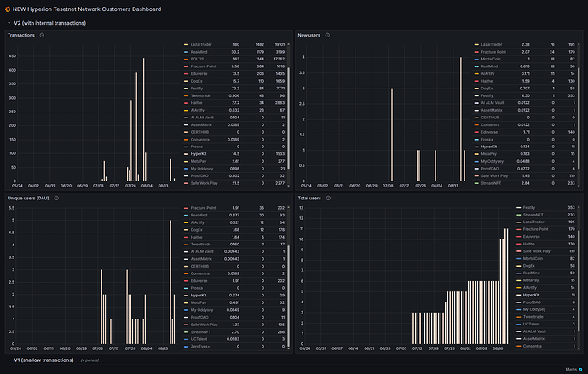
Task: Select Safe Work Pay in Unique users legend
Action: coord(205,324)
